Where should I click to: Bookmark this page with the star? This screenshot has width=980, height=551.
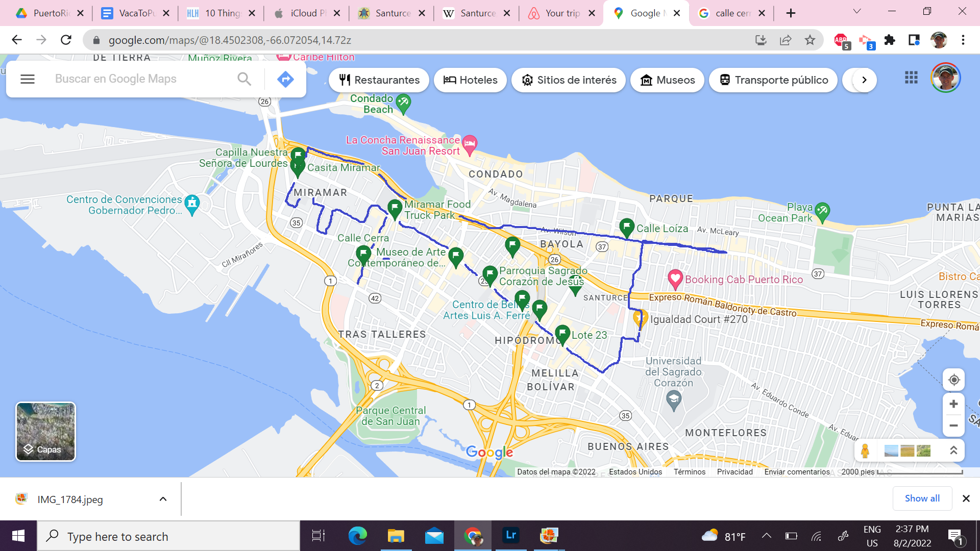(x=810, y=40)
